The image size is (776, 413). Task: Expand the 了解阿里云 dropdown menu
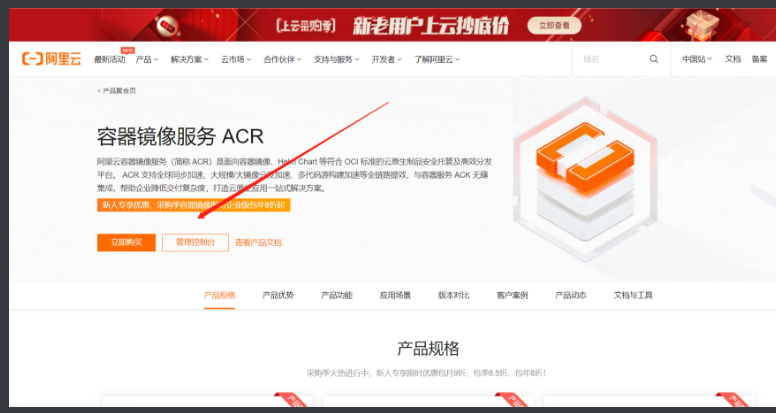coord(437,59)
